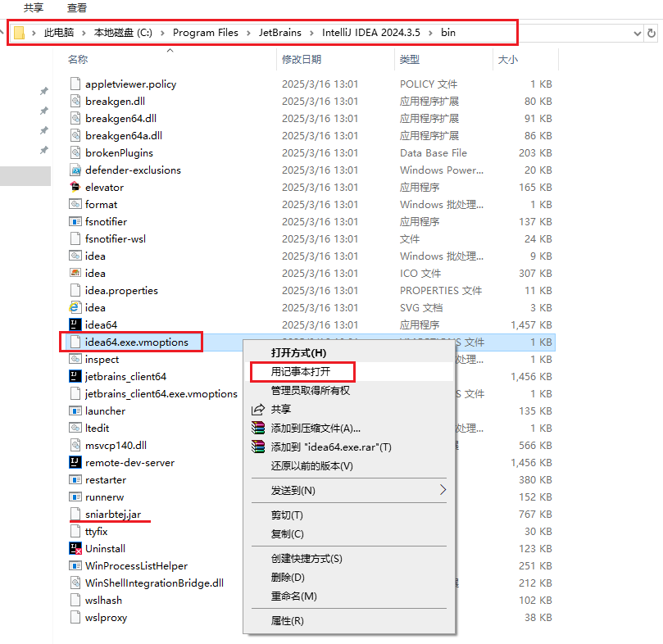Click the breakgen.dll file icon
The width and height of the screenshot is (663, 644).
75,101
